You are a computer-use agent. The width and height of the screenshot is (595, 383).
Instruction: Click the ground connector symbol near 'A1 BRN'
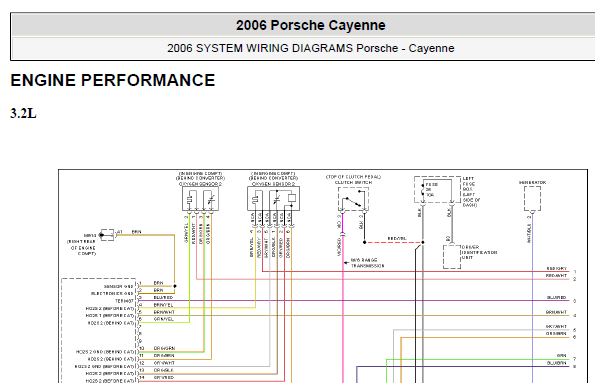[x=107, y=235]
